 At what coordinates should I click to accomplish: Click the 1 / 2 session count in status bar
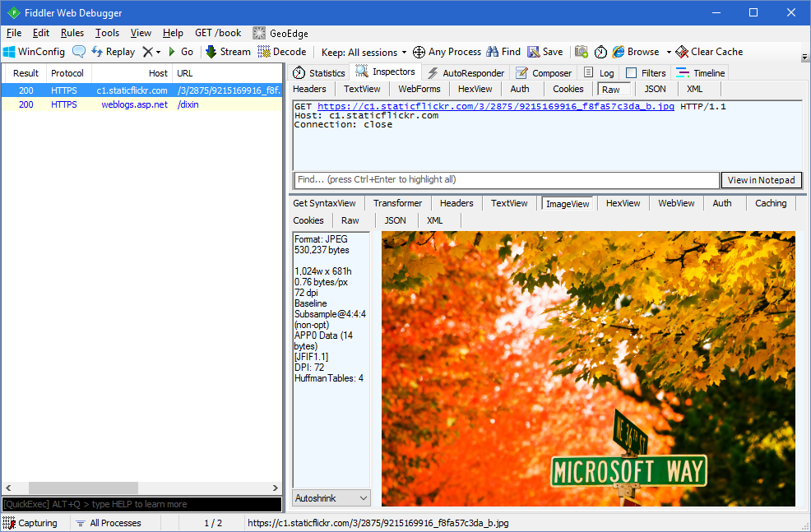pyautogui.click(x=213, y=523)
